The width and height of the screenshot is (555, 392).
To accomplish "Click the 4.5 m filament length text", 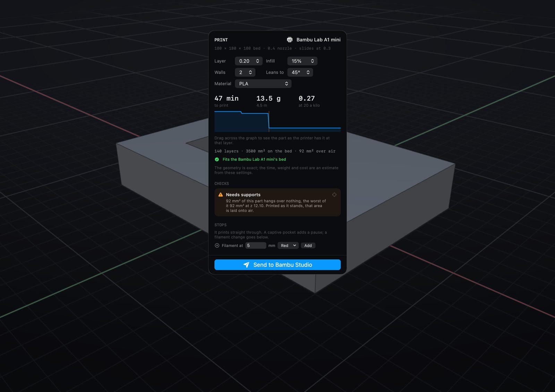I will 262,105.
